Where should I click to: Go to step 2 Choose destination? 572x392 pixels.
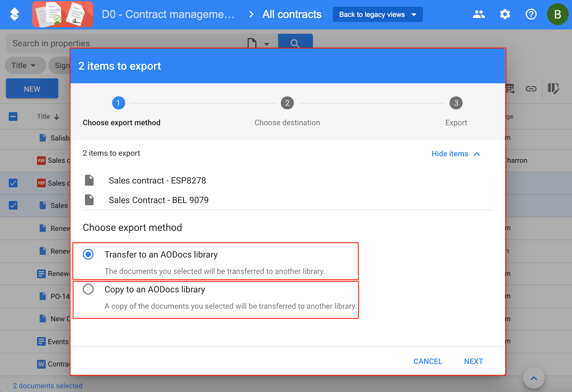(287, 103)
